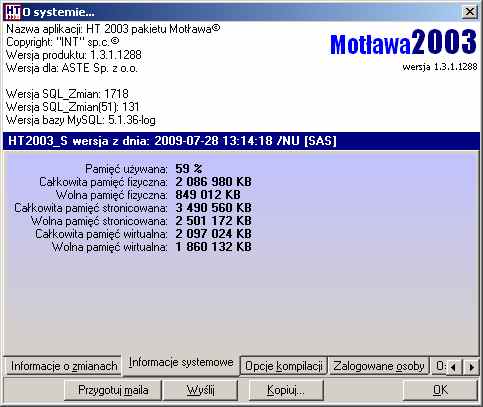Click the value 2 086 980 KB

click(213, 182)
